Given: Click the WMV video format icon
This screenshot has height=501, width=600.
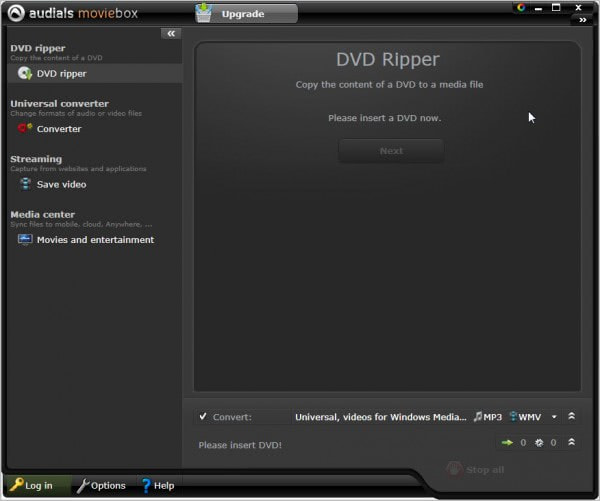Looking at the screenshot, I should 514,416.
